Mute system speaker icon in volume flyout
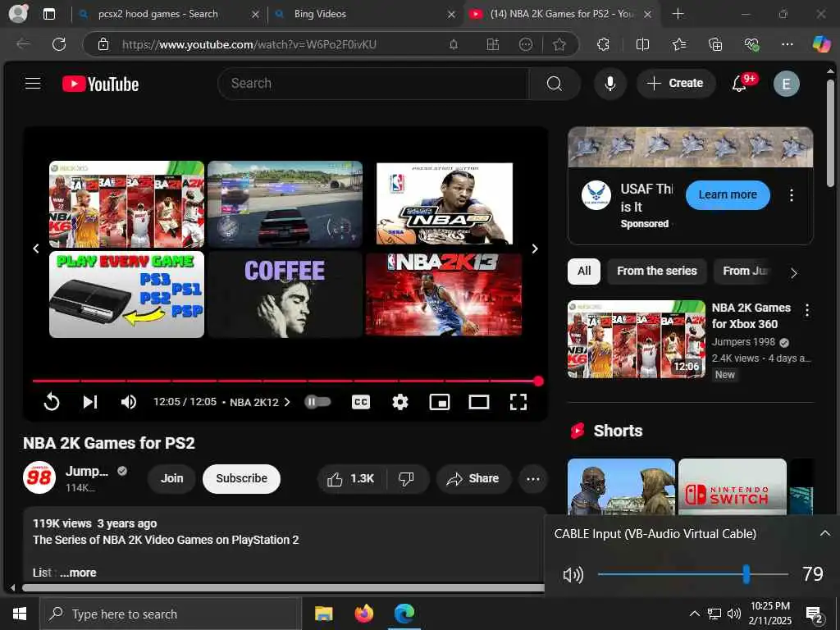840x630 pixels. coord(573,575)
